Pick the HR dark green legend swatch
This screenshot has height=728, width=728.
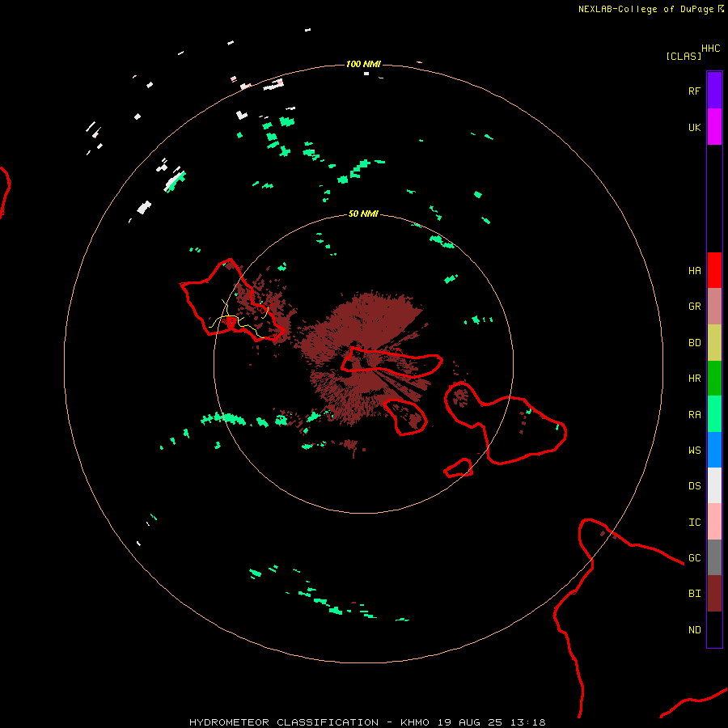[714, 379]
